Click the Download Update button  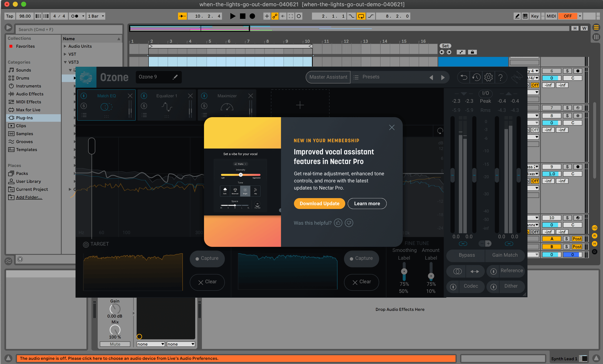pyautogui.click(x=319, y=204)
